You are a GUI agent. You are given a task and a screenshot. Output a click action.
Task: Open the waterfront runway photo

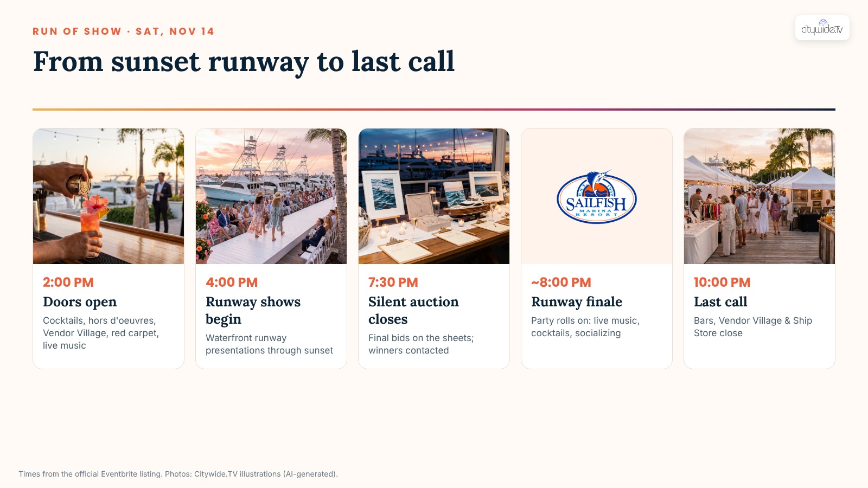pyautogui.click(x=271, y=196)
